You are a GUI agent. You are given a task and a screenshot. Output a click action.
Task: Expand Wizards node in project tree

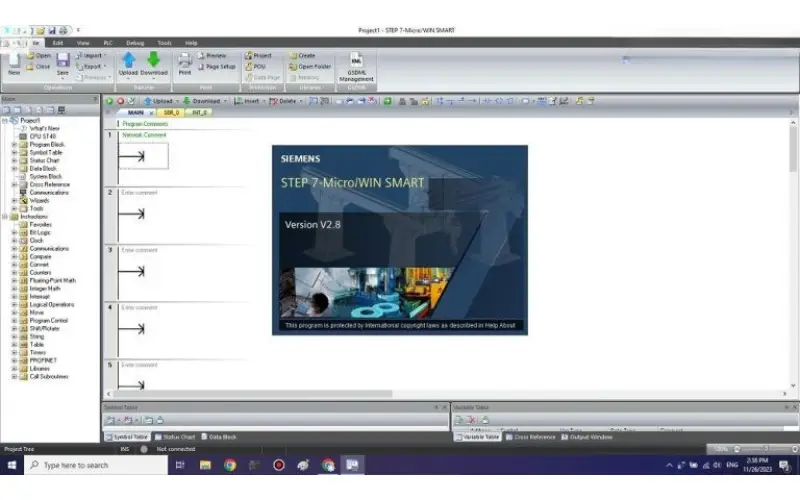14,201
